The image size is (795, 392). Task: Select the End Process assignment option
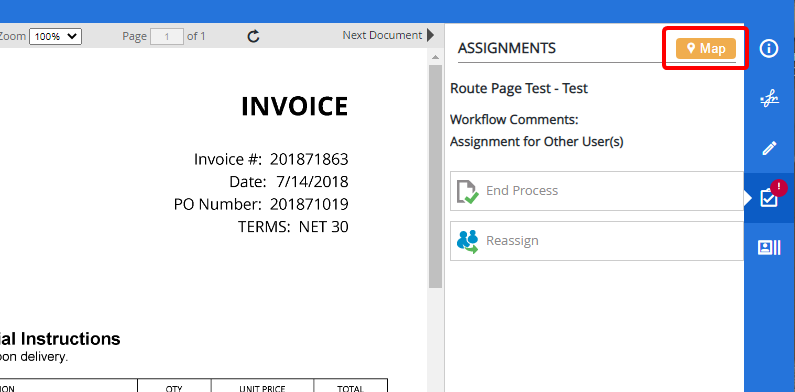(x=597, y=191)
